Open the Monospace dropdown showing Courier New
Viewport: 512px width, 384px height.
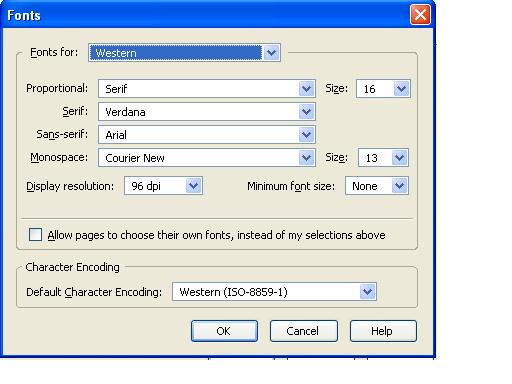(x=207, y=158)
